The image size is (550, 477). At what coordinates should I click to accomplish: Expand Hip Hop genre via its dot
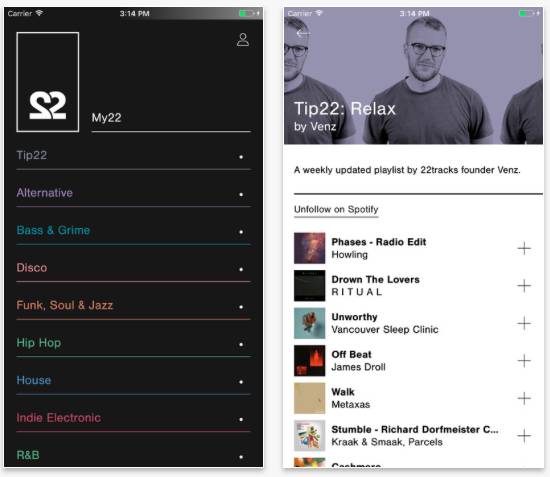(x=241, y=344)
